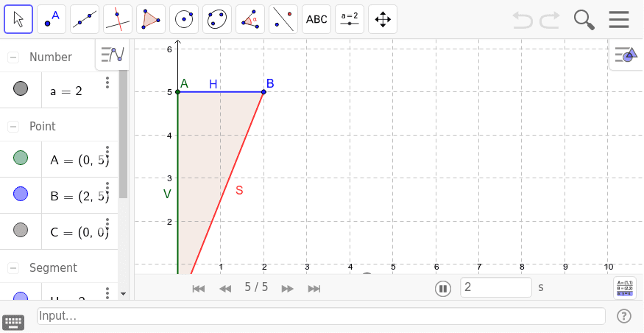This screenshot has width=644, height=333.
Task: Toggle visibility of point B
Action: point(21,194)
